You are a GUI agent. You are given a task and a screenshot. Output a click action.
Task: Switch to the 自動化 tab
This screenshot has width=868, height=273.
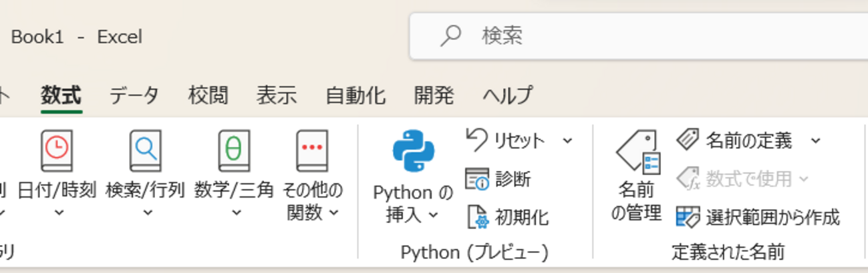[x=355, y=95]
